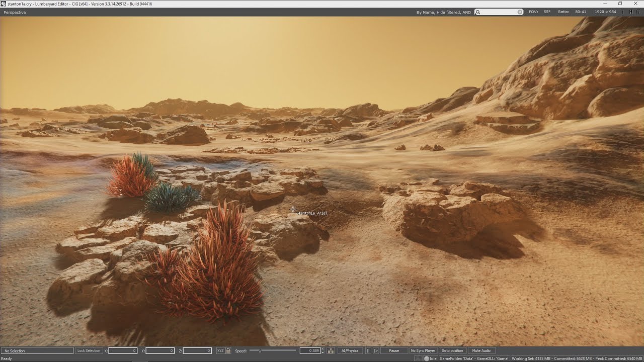Click the Goto position button
The image size is (644, 362).
(452, 350)
